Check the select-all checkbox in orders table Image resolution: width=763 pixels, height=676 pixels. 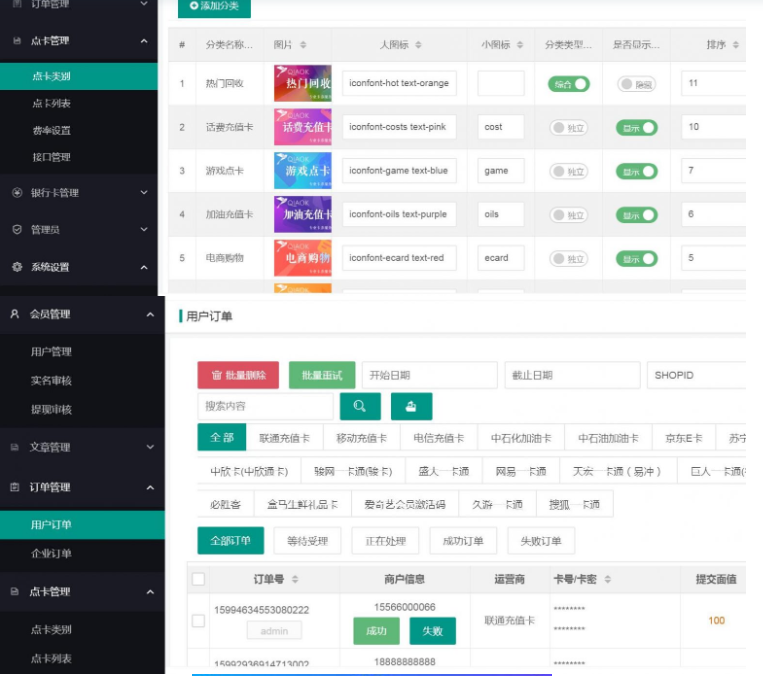[198, 579]
